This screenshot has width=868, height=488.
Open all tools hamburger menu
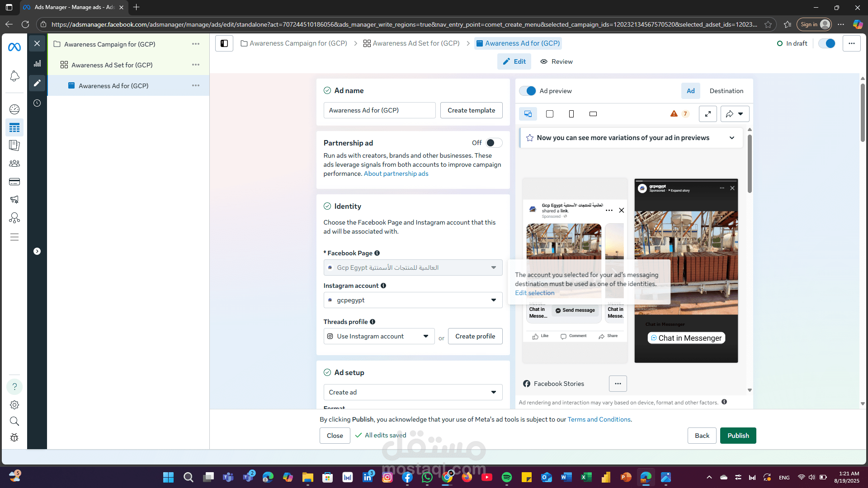[14, 237]
